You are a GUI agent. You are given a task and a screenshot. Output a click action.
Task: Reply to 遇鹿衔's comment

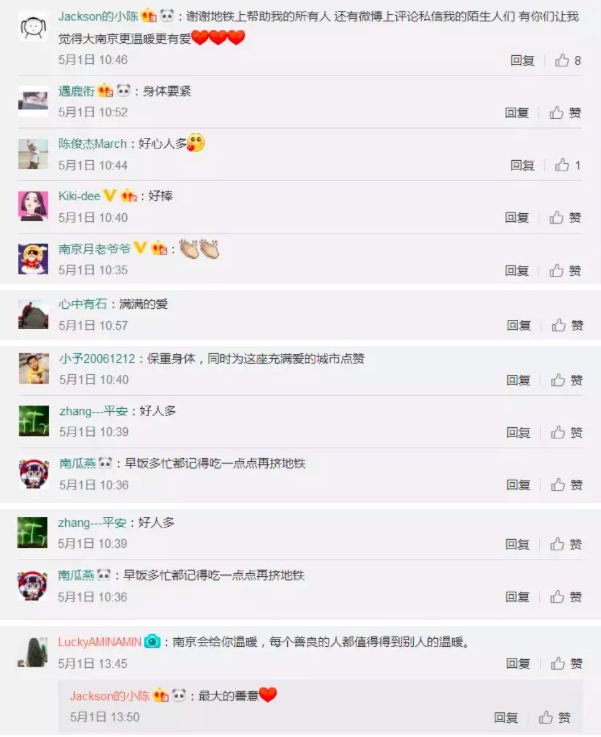point(517,113)
